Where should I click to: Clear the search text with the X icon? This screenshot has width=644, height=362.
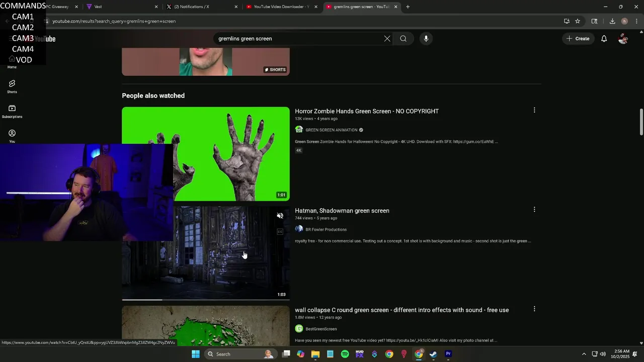click(x=387, y=39)
